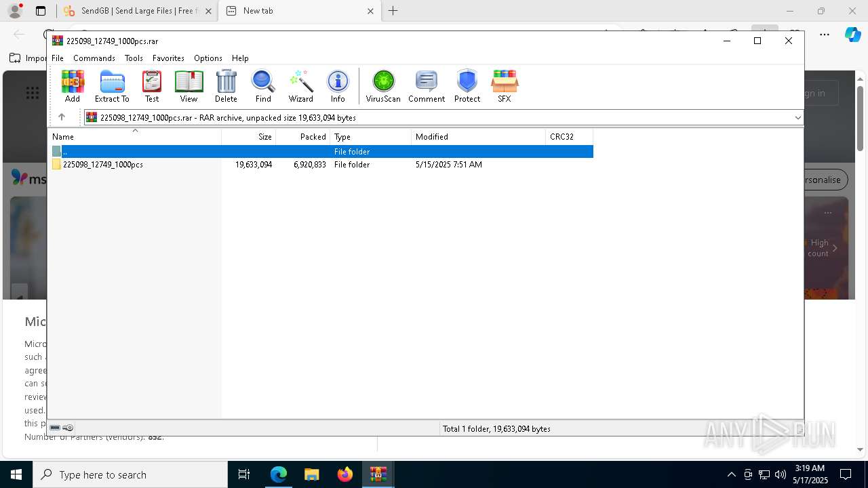This screenshot has width=868, height=488.
Task: Open the Copilot icon in Edge
Action: 852,34
